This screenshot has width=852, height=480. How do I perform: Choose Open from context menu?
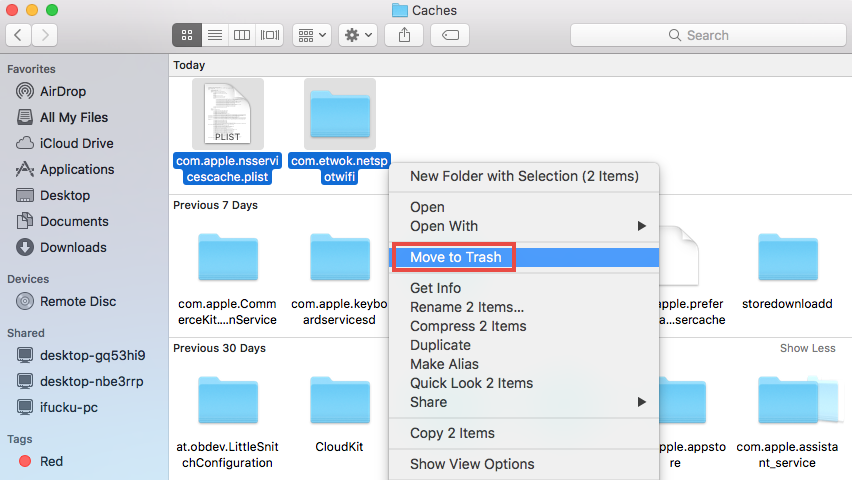[524, 208]
